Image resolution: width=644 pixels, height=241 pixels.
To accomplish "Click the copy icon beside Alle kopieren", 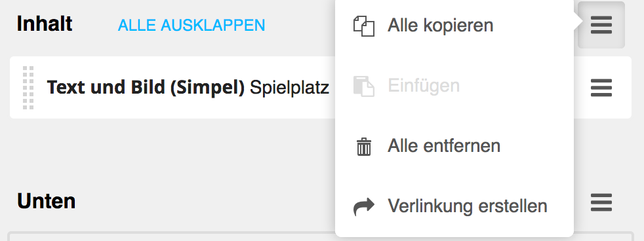I will (x=364, y=26).
